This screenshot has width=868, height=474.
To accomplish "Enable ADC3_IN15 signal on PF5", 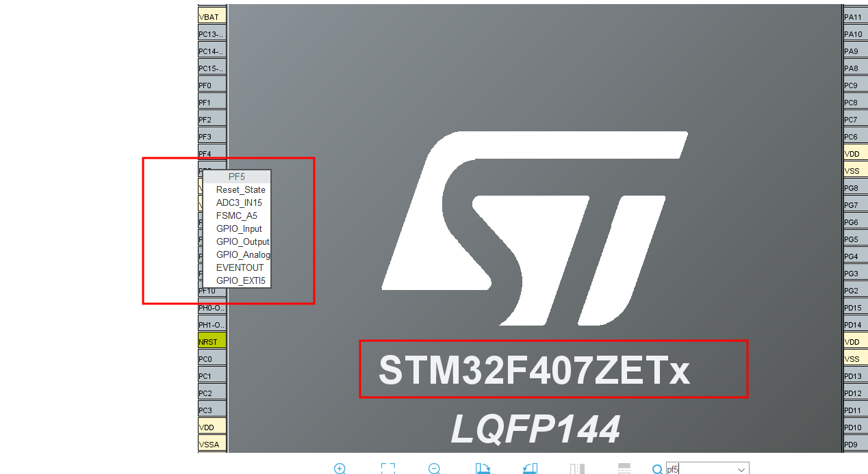I will click(x=238, y=202).
